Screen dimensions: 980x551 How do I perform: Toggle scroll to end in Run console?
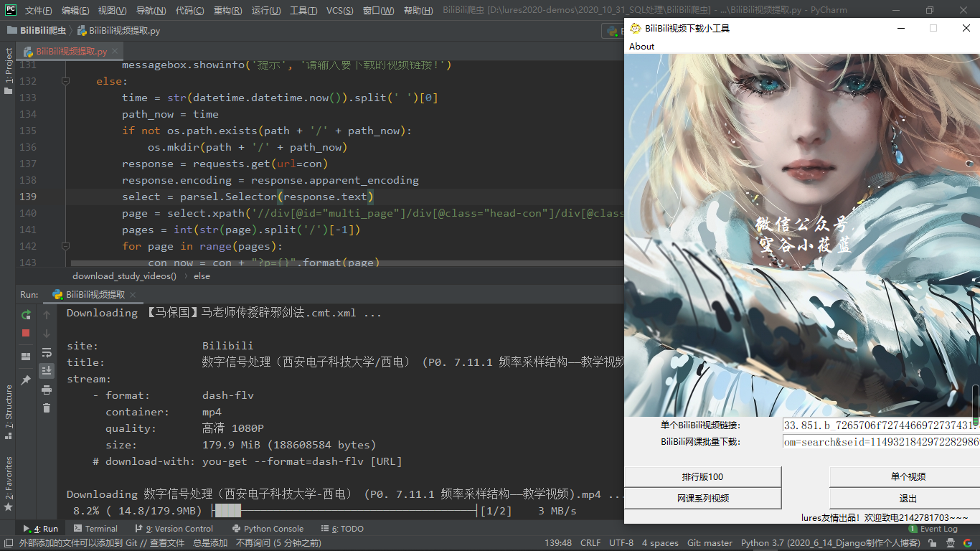[x=47, y=370]
